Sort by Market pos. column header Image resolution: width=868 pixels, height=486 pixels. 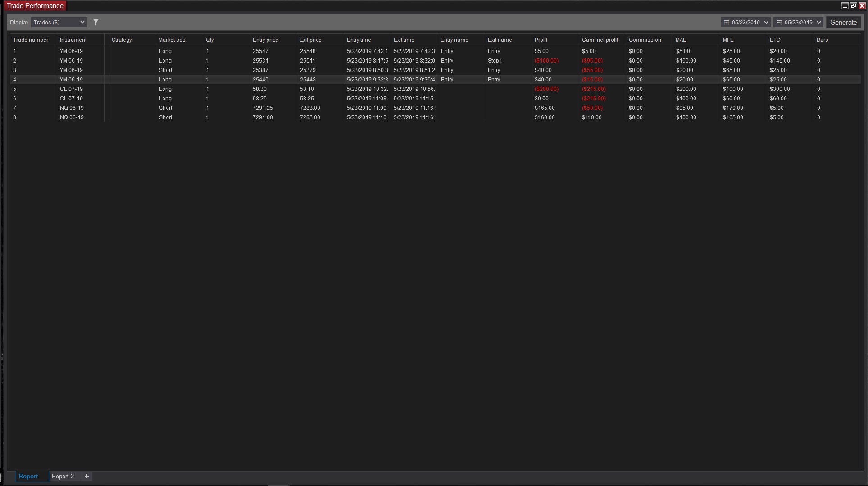[x=179, y=40]
